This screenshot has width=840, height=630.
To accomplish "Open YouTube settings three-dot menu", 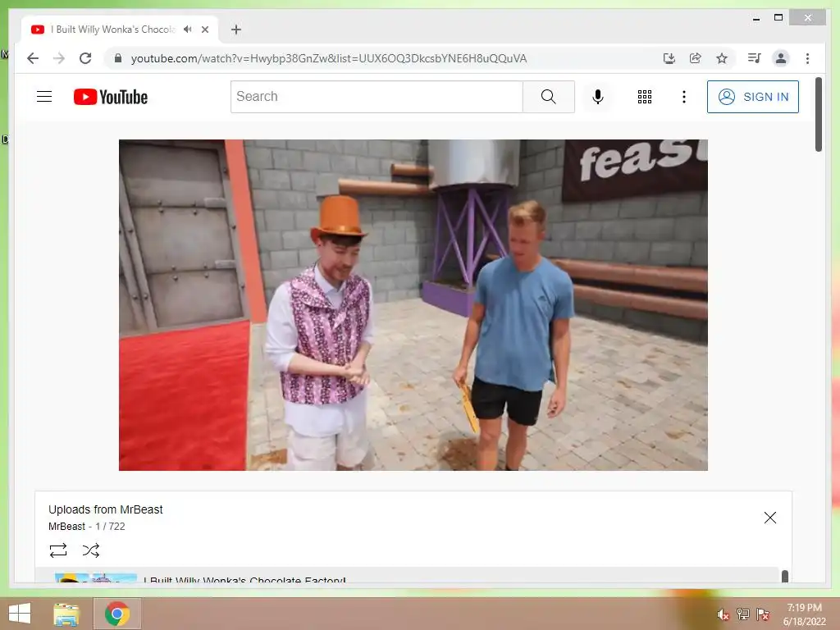I will pyautogui.click(x=683, y=97).
